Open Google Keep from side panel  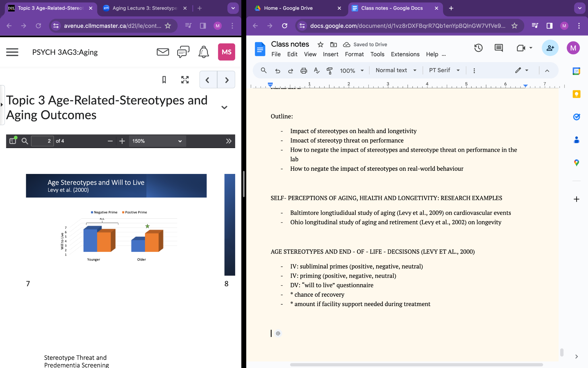[x=576, y=94]
